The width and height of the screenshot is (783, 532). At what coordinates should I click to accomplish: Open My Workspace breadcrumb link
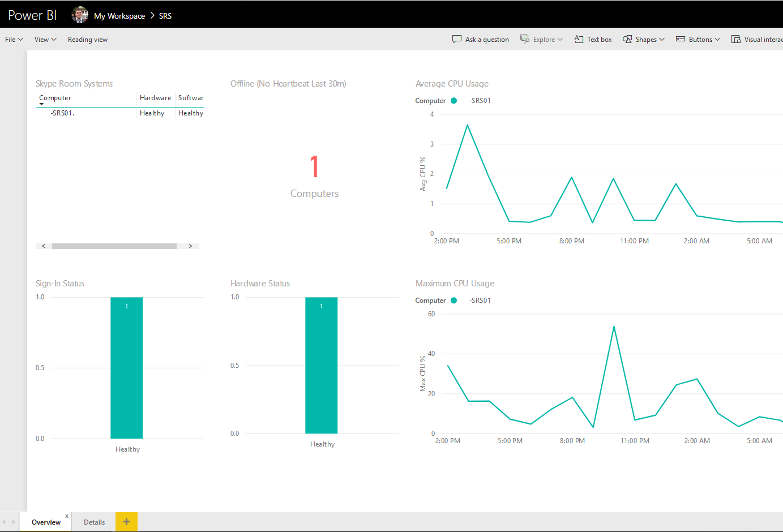[119, 16]
